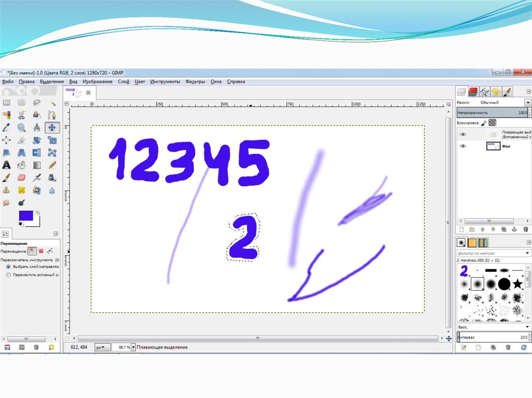Choose 'Переместить активный слой' radio option
Viewport: 532px width, 398px height.
8,275
